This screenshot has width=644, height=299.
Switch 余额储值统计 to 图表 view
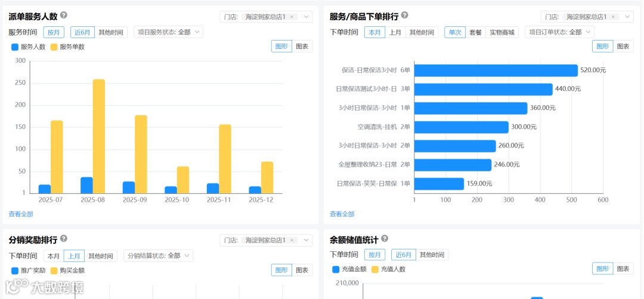click(x=623, y=269)
